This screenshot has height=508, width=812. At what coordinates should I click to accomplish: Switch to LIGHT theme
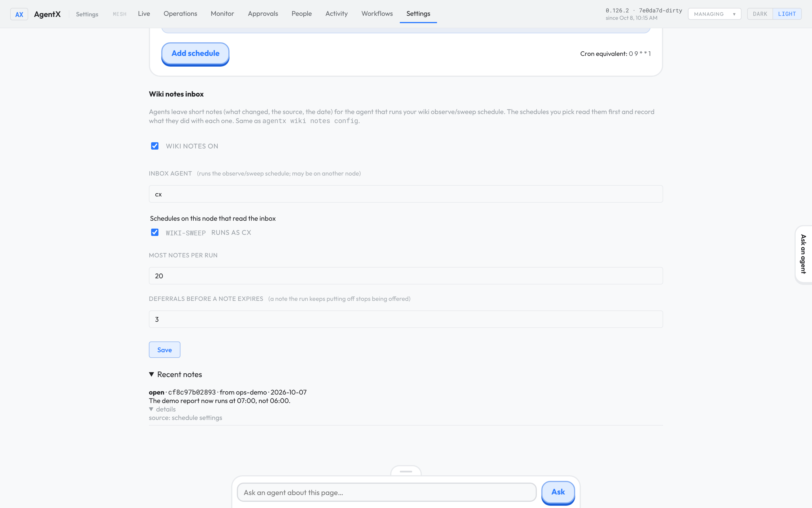(x=787, y=14)
